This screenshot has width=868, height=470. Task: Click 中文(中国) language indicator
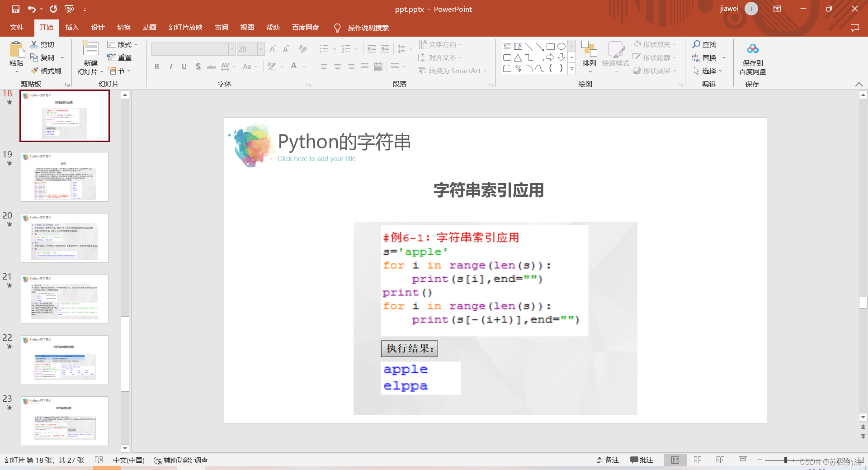(129, 460)
